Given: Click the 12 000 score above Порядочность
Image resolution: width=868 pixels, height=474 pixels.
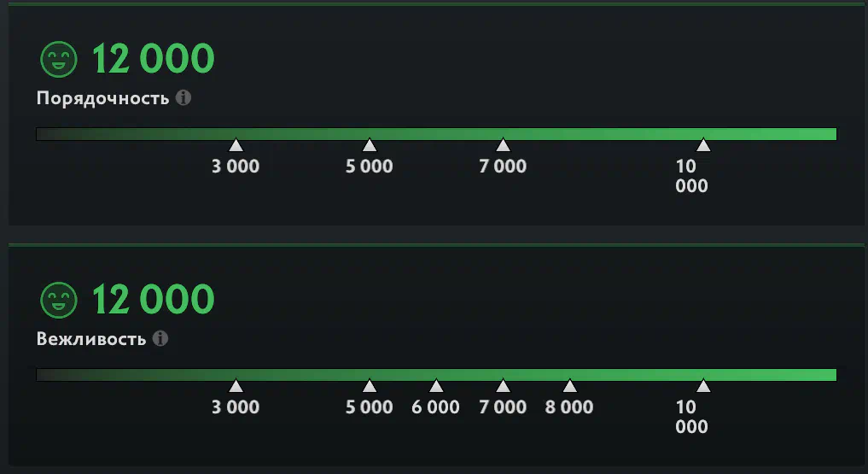Looking at the screenshot, I should point(153,59).
